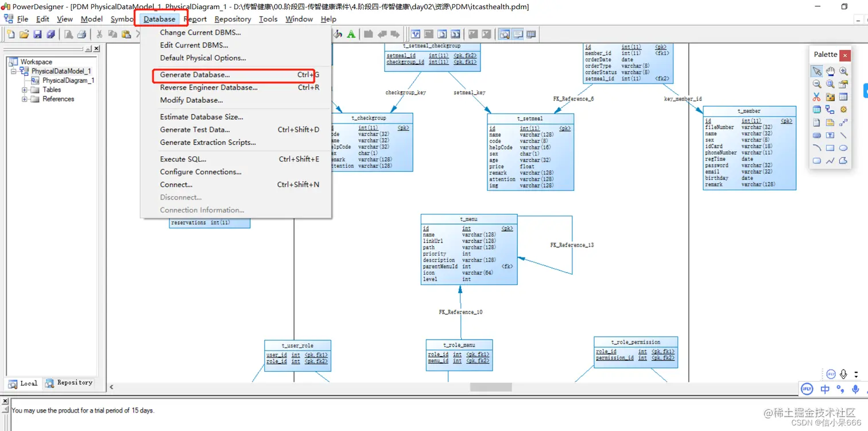Expand the Tables folder in browser
The width and height of the screenshot is (868, 431).
(25, 90)
